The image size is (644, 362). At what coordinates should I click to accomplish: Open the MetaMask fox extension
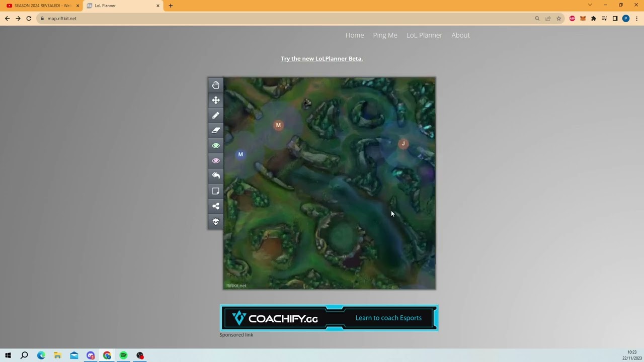pyautogui.click(x=583, y=19)
